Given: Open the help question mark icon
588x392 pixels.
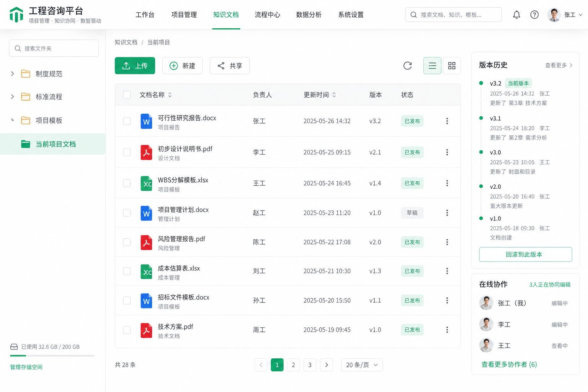Looking at the screenshot, I should 534,15.
